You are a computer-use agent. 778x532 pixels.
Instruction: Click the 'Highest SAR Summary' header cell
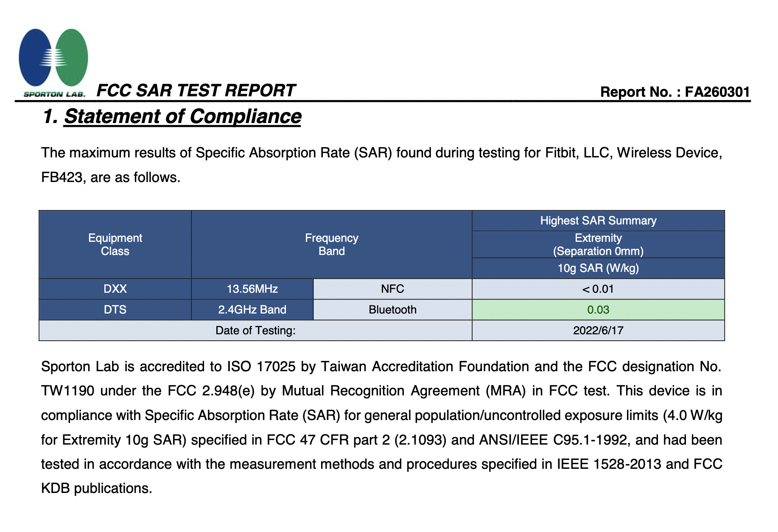click(598, 221)
